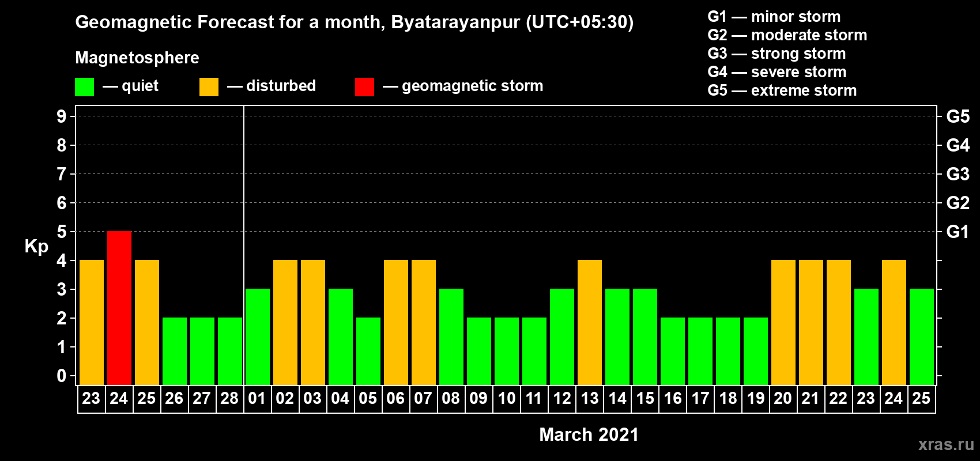This screenshot has width=980, height=461.
Task: Click the Kp axis title
Action: (x=36, y=247)
